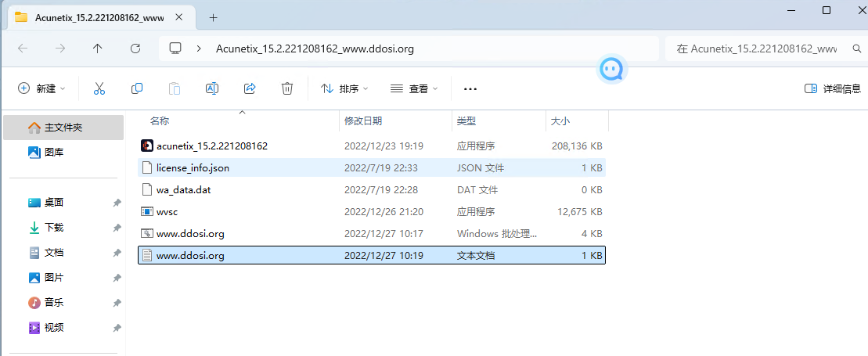Click the wvsc application icon
The height and width of the screenshot is (356, 868).
click(x=146, y=211)
